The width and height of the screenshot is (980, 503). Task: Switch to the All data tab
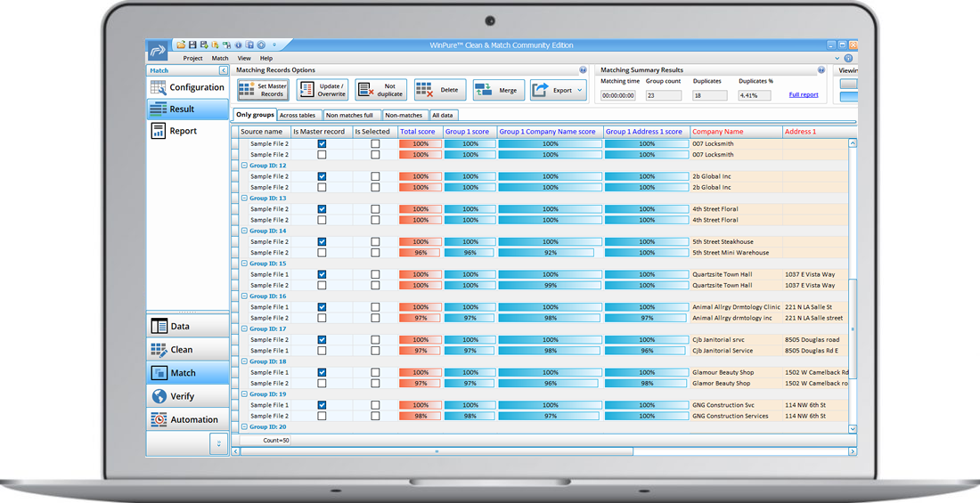pyautogui.click(x=443, y=115)
